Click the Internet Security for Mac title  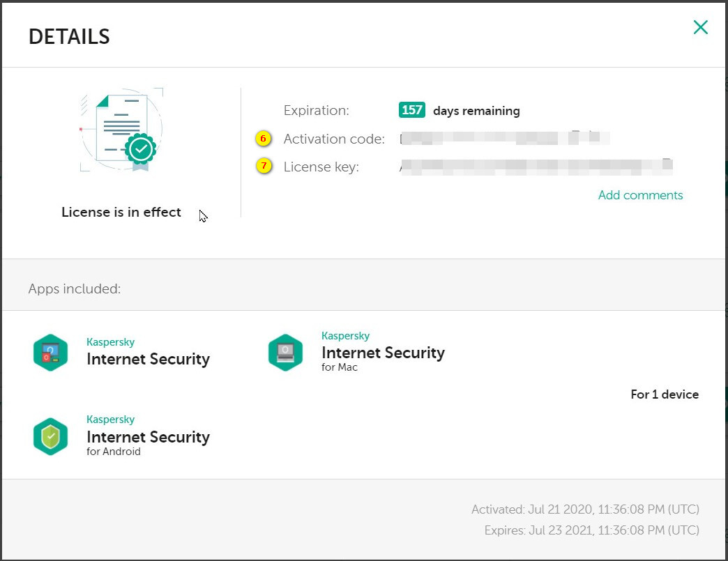pos(383,353)
